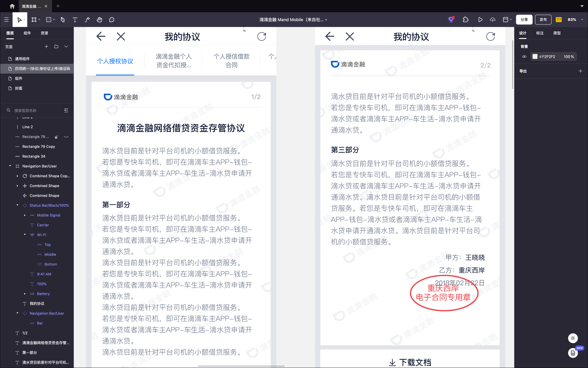Expand the plus-icon Combined Shape layer
The width and height of the screenshot is (588, 368).
(17, 186)
